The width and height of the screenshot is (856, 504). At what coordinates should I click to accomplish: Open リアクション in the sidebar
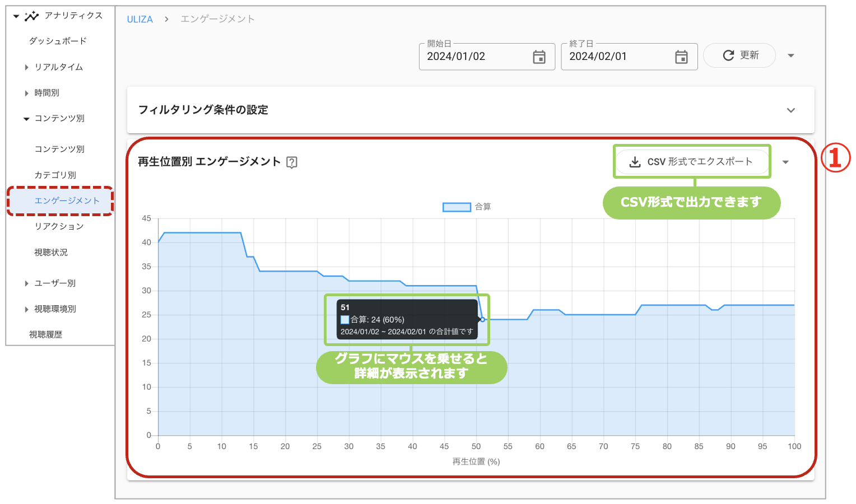tap(59, 226)
